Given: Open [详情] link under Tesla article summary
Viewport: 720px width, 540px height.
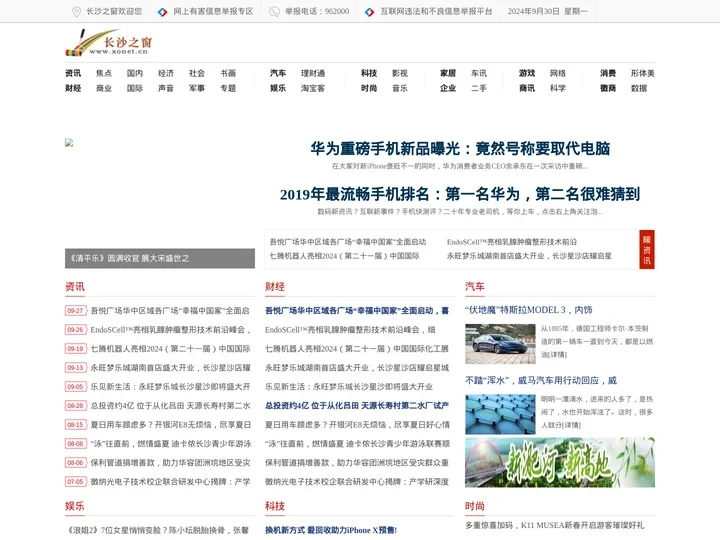Looking at the screenshot, I should click(x=557, y=354).
